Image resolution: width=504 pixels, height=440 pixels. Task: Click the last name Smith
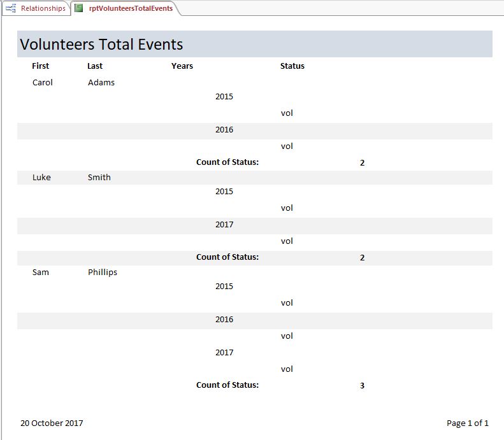point(99,177)
